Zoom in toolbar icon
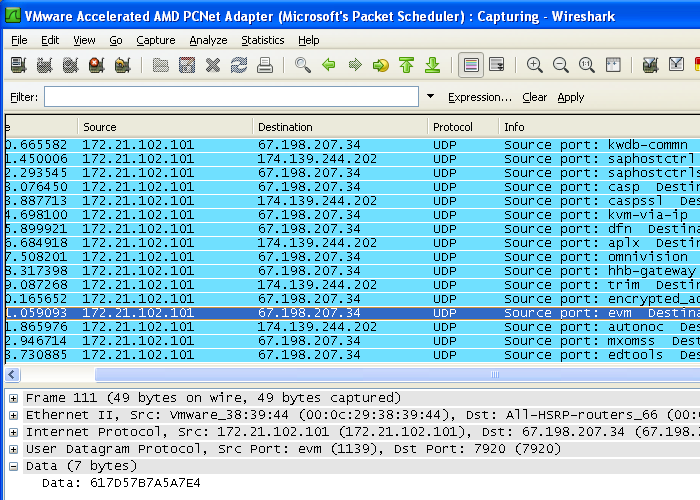Screen dimensions: 700x500 click(534, 65)
